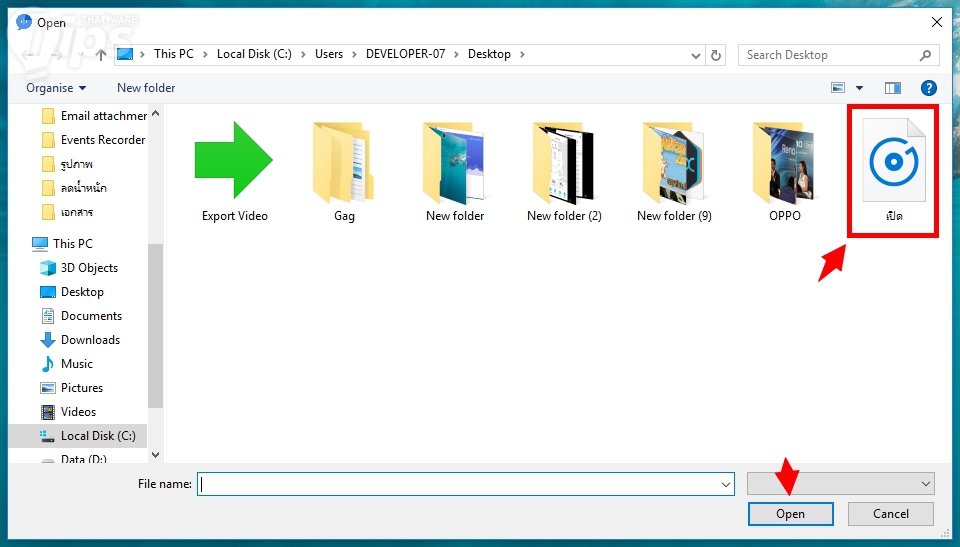960x547 pixels.
Task: Toggle the preview pane icon
Action: click(893, 88)
